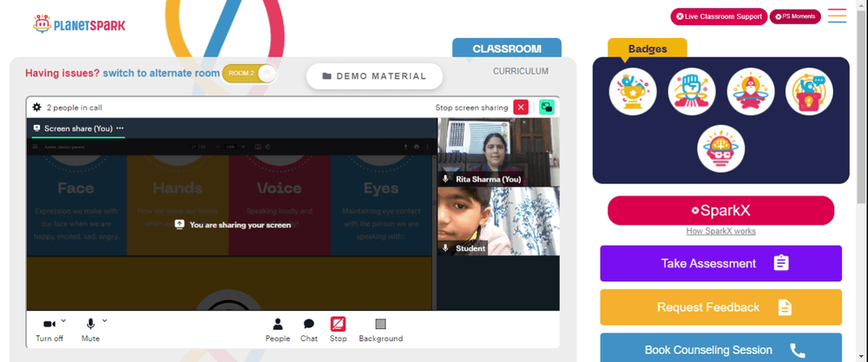The height and width of the screenshot is (362, 868).
Task: Expand microphone options chevron
Action: pyautogui.click(x=105, y=320)
